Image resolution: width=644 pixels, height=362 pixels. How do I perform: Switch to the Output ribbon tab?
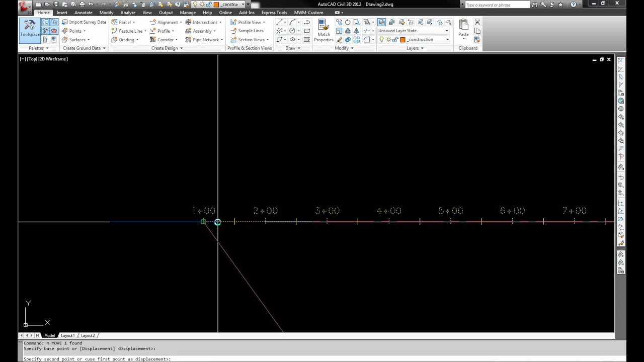point(166,13)
